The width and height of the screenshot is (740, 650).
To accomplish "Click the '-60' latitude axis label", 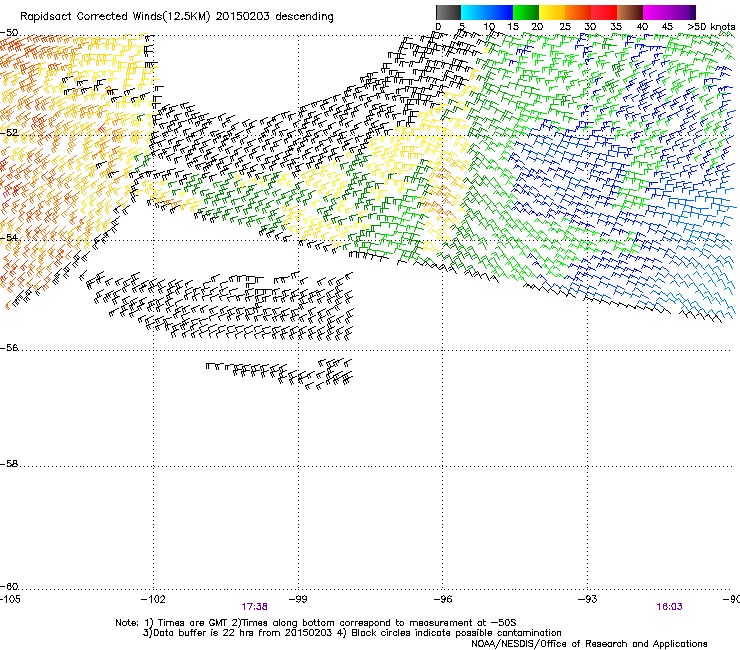I will [9, 586].
